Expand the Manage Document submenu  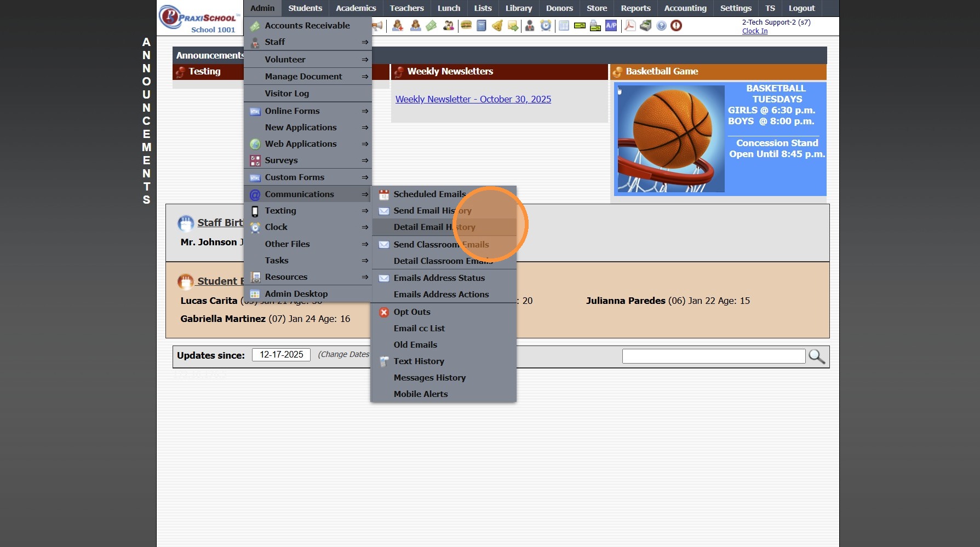click(308, 77)
